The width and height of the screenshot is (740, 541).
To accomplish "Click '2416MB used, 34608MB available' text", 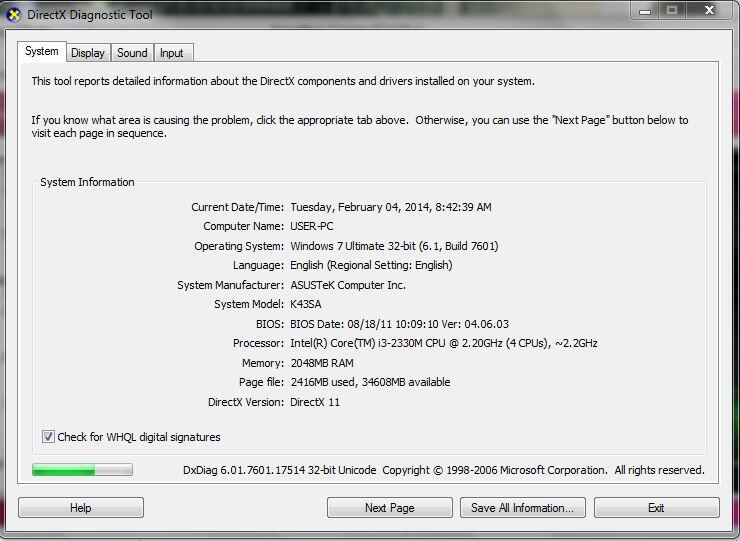I will point(370,382).
